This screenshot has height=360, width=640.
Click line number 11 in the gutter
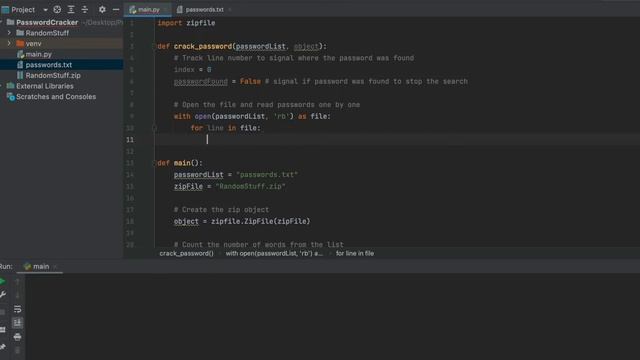(x=130, y=140)
